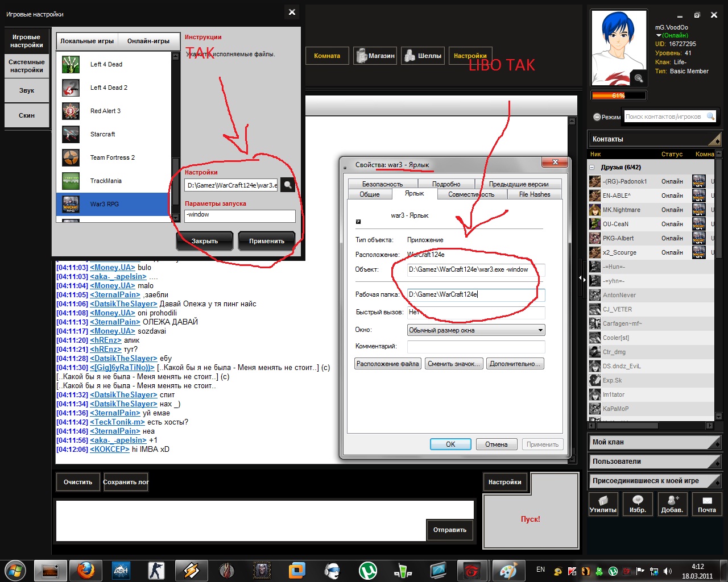The width and height of the screenshot is (728, 582).
Task: Click the Garena icon on the taskbar
Action: tap(472, 570)
